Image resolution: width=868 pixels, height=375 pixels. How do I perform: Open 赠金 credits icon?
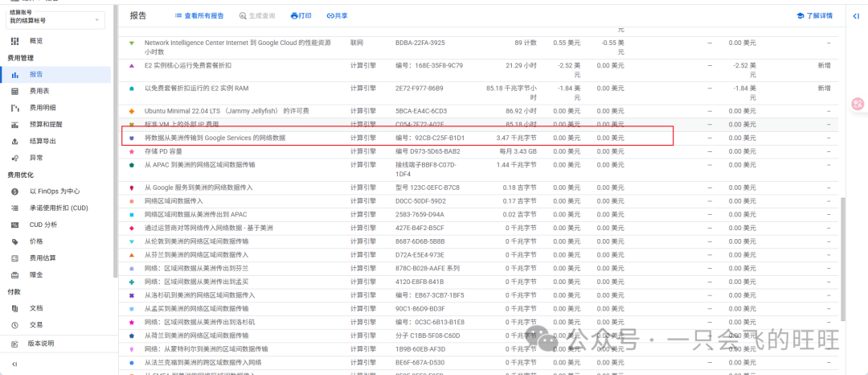(x=15, y=274)
